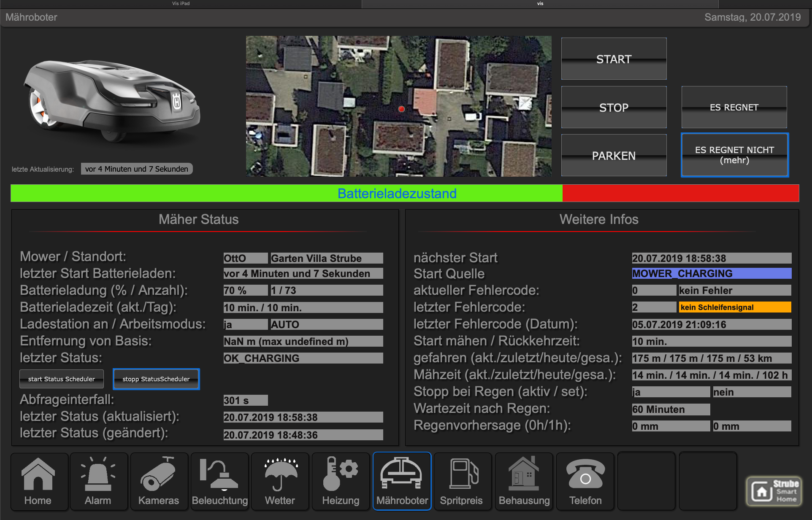Click the Abfrageinterfall 301 s field
Image resolution: width=812 pixels, height=520 pixels.
tap(246, 400)
